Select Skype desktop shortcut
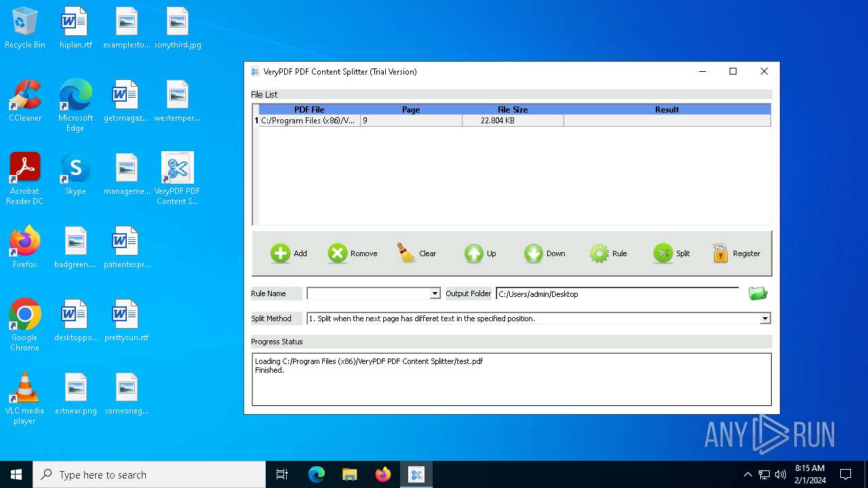 click(75, 175)
